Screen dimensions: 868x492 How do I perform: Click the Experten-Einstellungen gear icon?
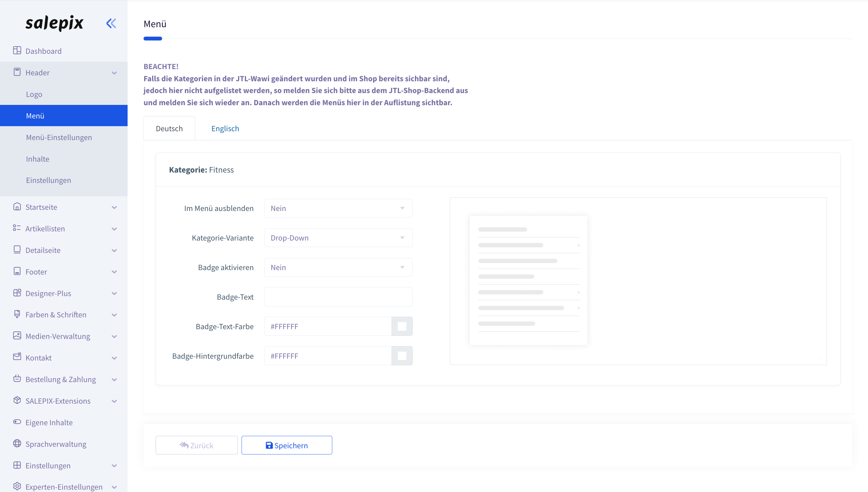tap(17, 487)
